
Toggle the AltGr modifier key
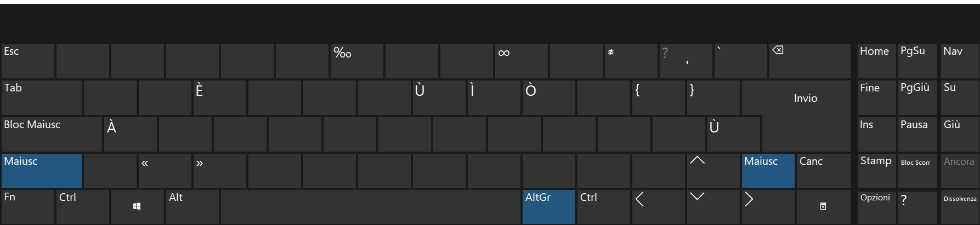[548, 206]
